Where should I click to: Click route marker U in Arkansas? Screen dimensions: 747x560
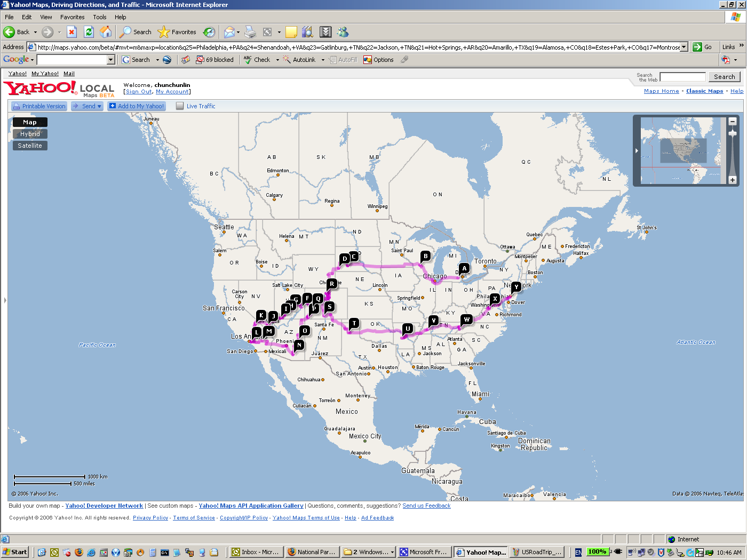click(408, 329)
